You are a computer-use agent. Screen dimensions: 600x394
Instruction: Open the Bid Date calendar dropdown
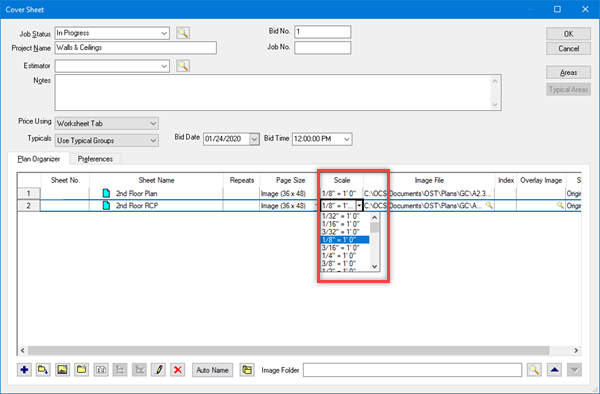tap(254, 139)
